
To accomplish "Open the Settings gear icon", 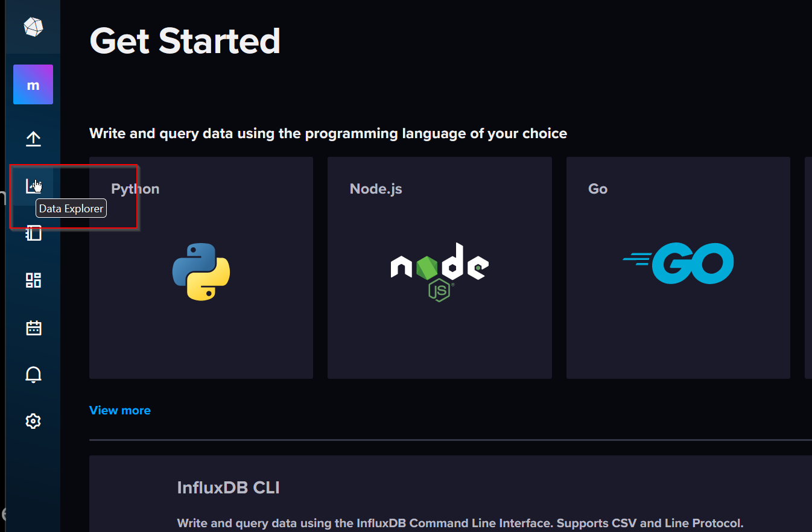I will (x=33, y=421).
